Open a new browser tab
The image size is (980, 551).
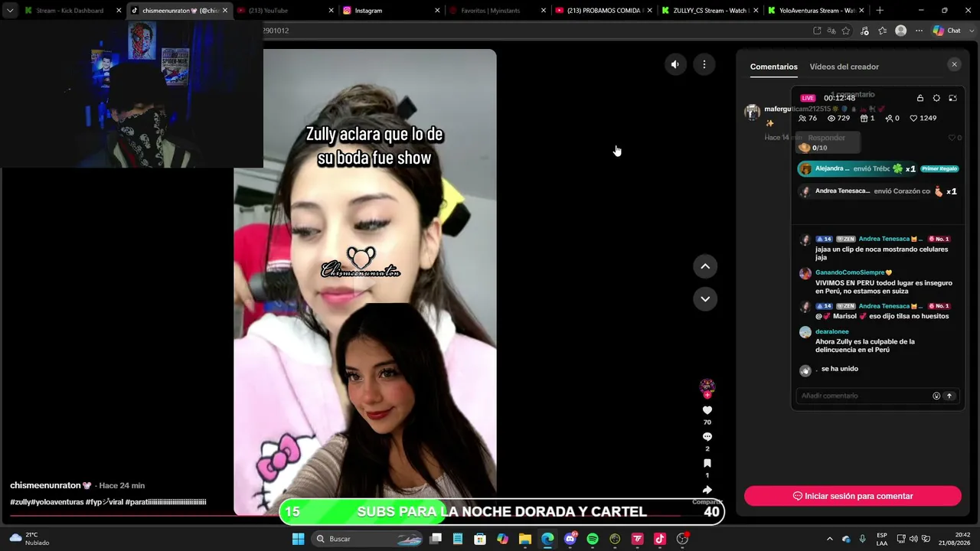click(880, 11)
